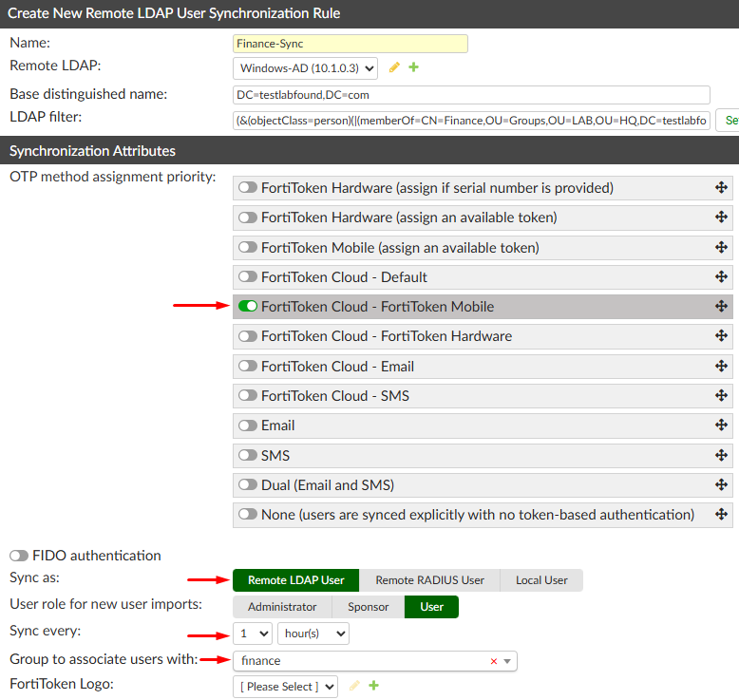
Task: Grab move handle for FortiToken Cloud - FortiToken Mobile row
Action: coord(721,307)
